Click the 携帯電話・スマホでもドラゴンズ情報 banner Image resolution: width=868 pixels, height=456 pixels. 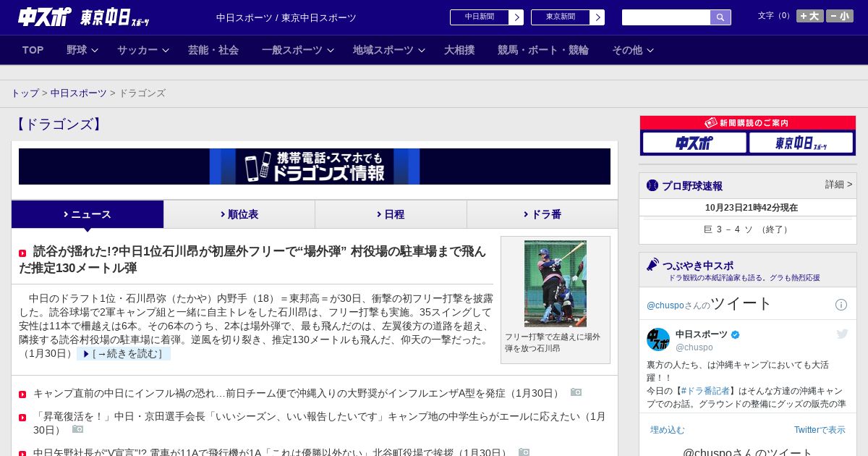(315, 166)
